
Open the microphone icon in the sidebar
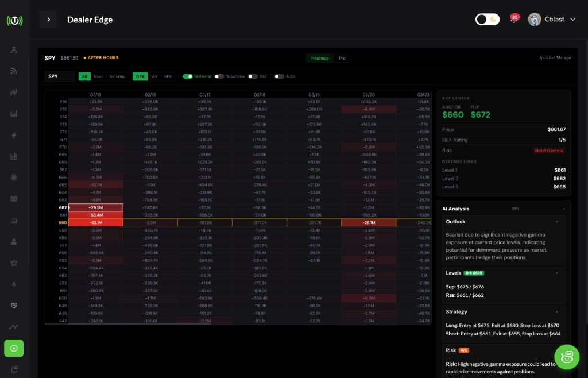pos(14,284)
